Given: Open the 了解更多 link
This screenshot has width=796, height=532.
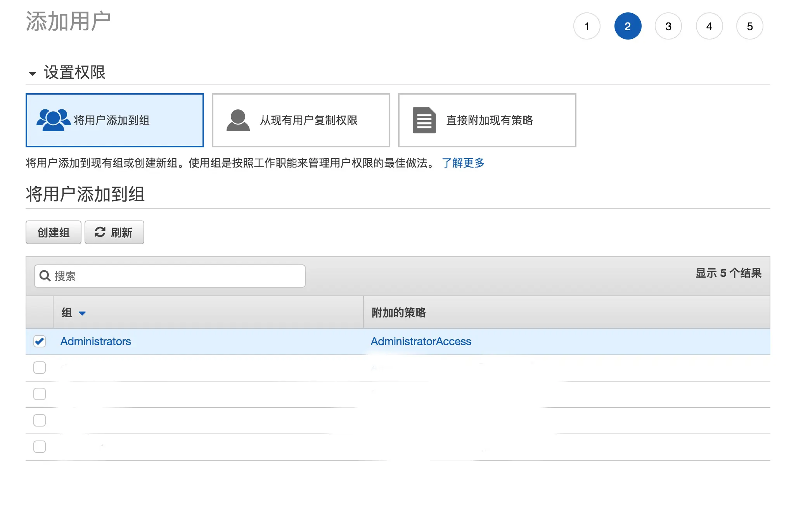Looking at the screenshot, I should (x=463, y=163).
